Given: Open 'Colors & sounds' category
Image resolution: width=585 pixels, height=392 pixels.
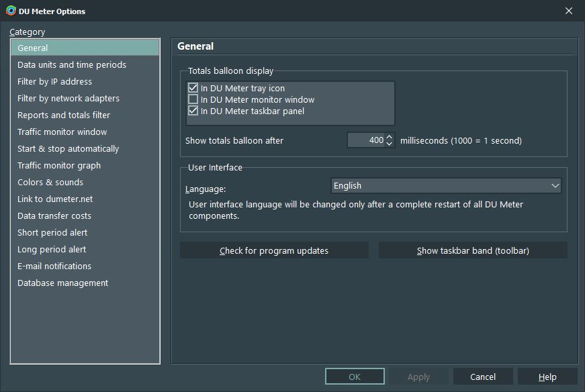Looking at the screenshot, I should 85,183.
